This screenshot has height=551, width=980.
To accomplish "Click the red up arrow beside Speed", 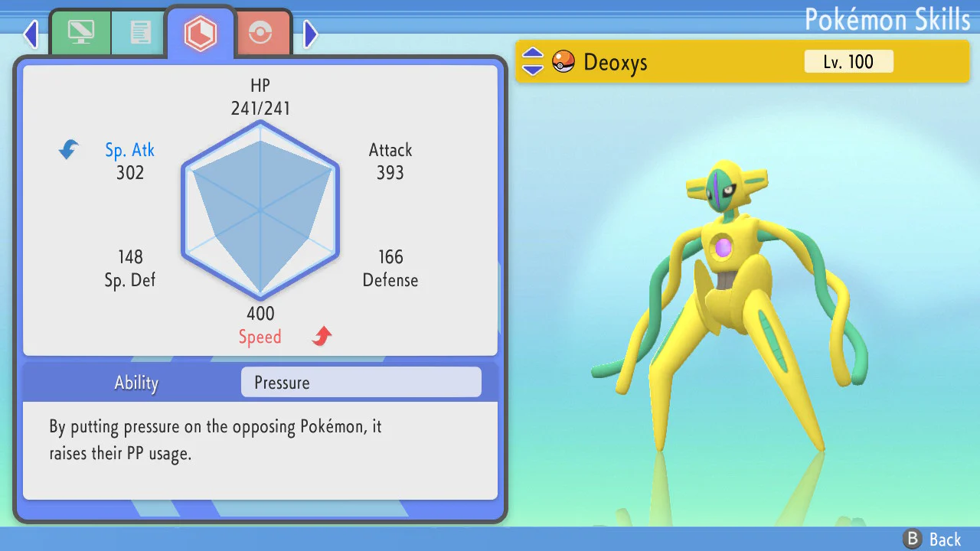I will point(322,335).
